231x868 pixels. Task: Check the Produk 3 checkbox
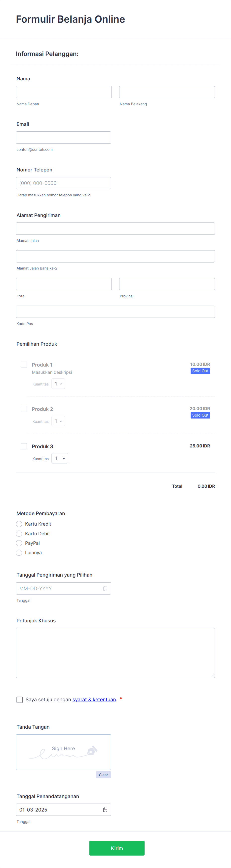coord(24,446)
